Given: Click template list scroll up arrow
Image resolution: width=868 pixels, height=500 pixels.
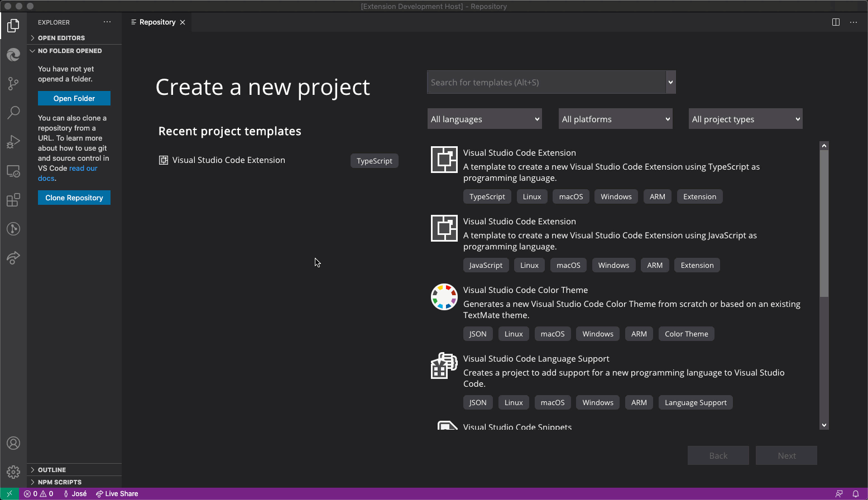Looking at the screenshot, I should [824, 146].
